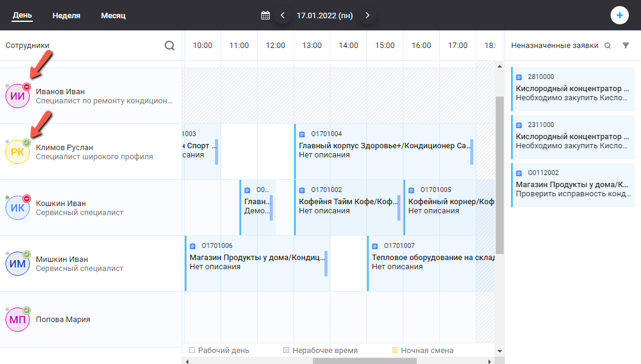
Task: Click the vertical scrollbar up arrow
Action: 499,66
